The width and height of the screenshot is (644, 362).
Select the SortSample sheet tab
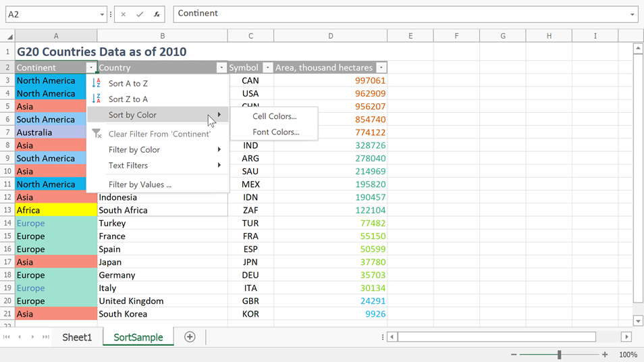point(138,337)
